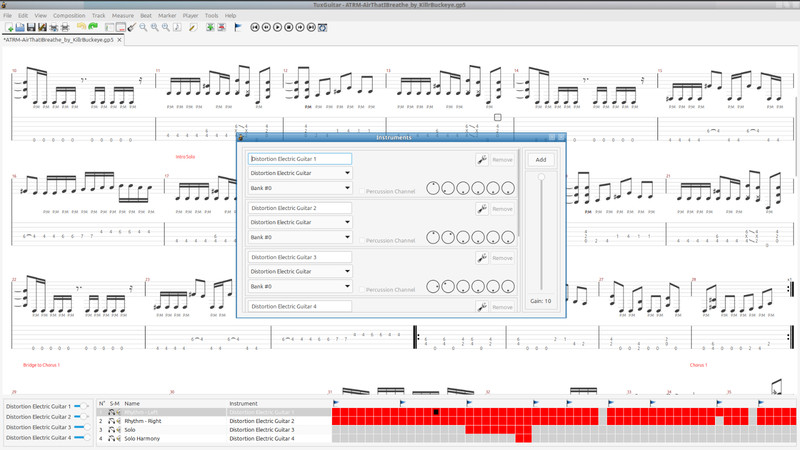Click the green Add Track icon
The width and height of the screenshot is (800, 450).
click(x=210, y=27)
